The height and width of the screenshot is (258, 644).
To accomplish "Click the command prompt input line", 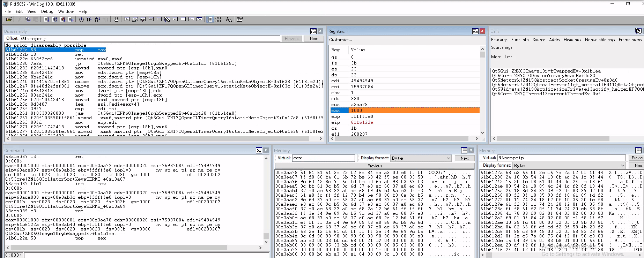I will point(147,255).
